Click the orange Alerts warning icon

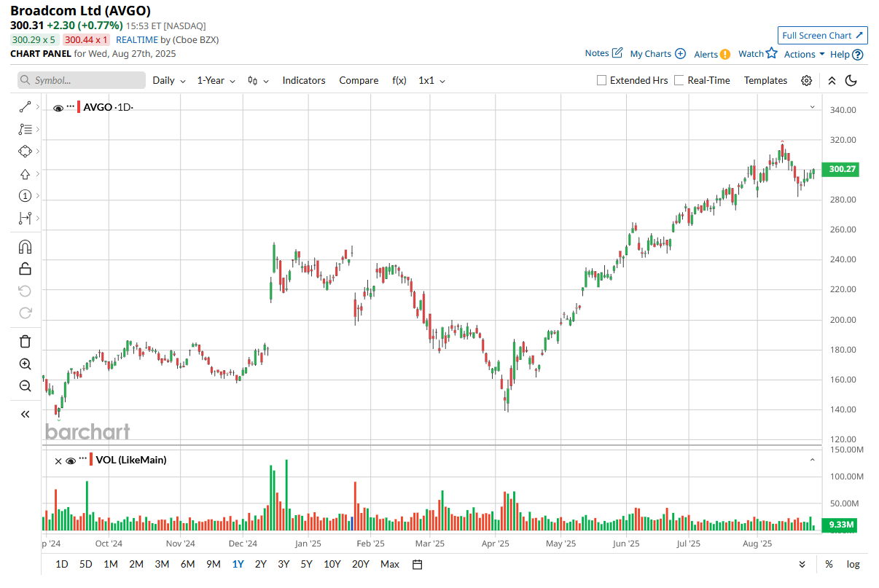(x=724, y=54)
